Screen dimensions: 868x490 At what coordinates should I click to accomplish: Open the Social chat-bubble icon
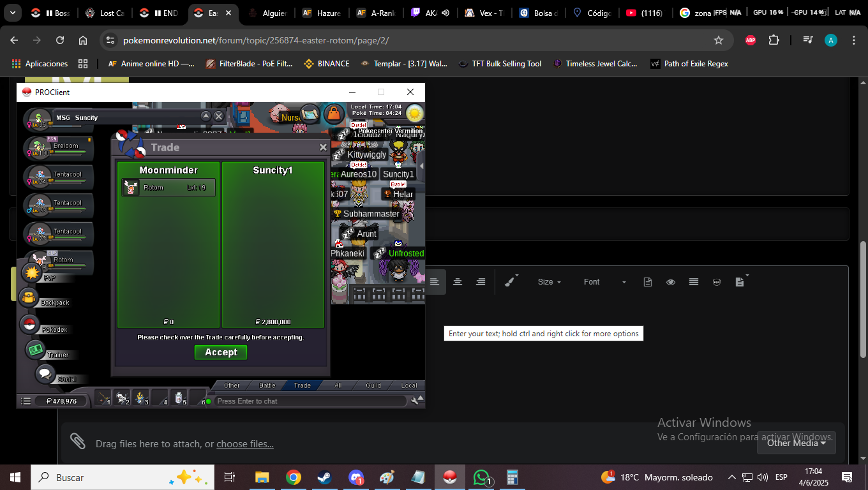(45, 374)
